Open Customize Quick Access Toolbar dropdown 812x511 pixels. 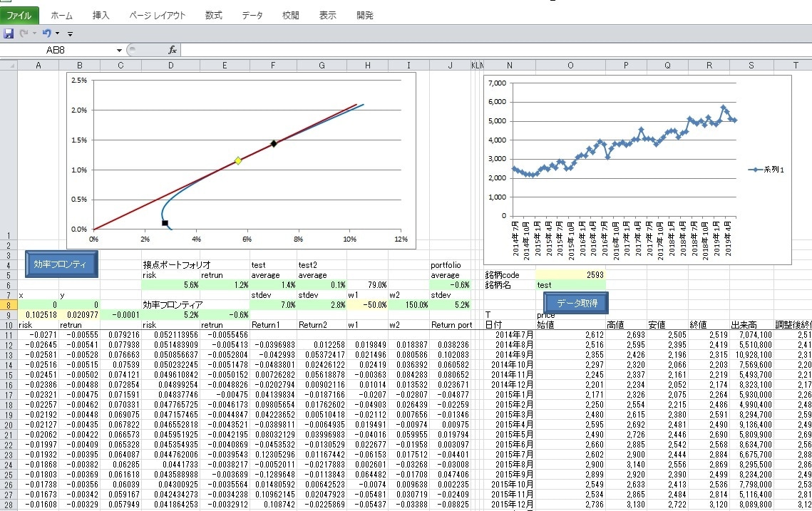click(70, 34)
